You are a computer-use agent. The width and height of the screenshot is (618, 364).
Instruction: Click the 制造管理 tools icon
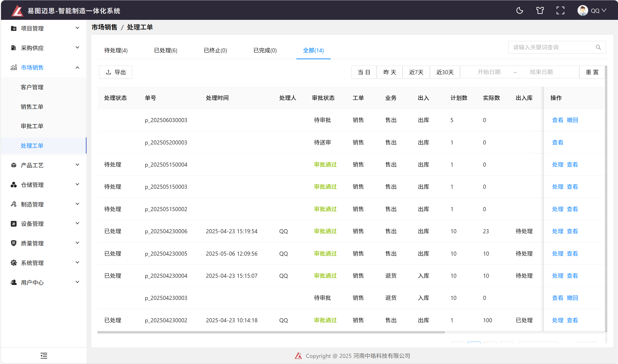[14, 204]
